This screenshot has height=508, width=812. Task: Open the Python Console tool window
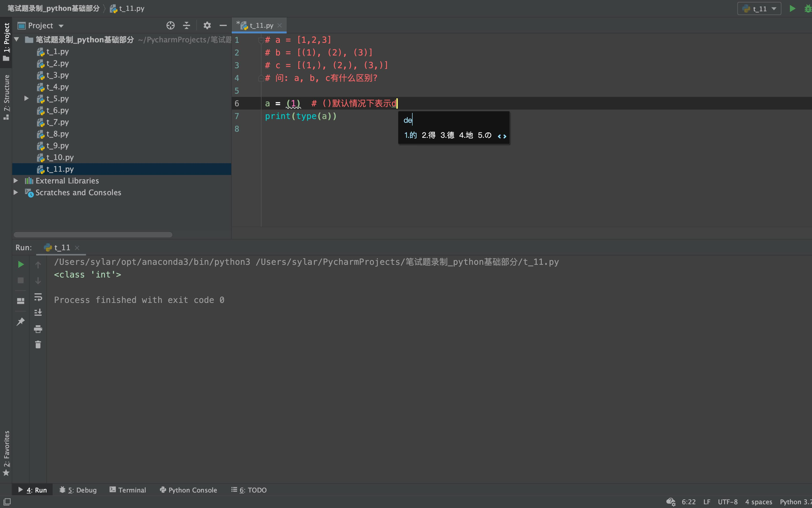click(189, 490)
